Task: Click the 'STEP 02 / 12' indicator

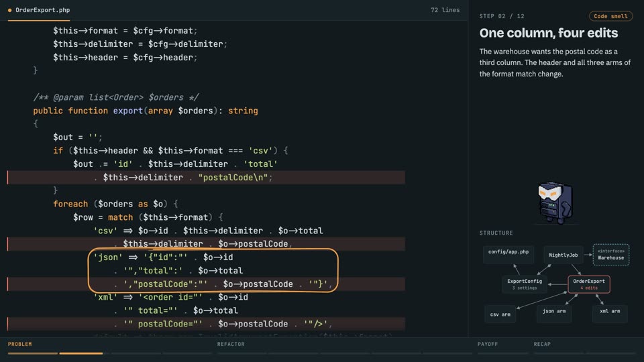Action: [502, 16]
